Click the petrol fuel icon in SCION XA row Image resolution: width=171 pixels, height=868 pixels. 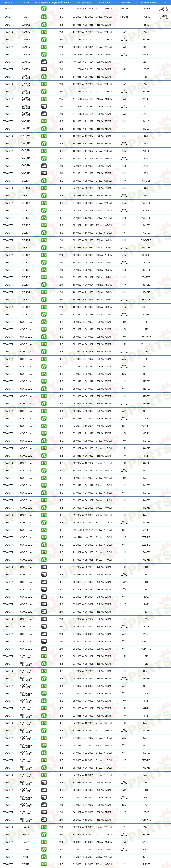(44, 9)
